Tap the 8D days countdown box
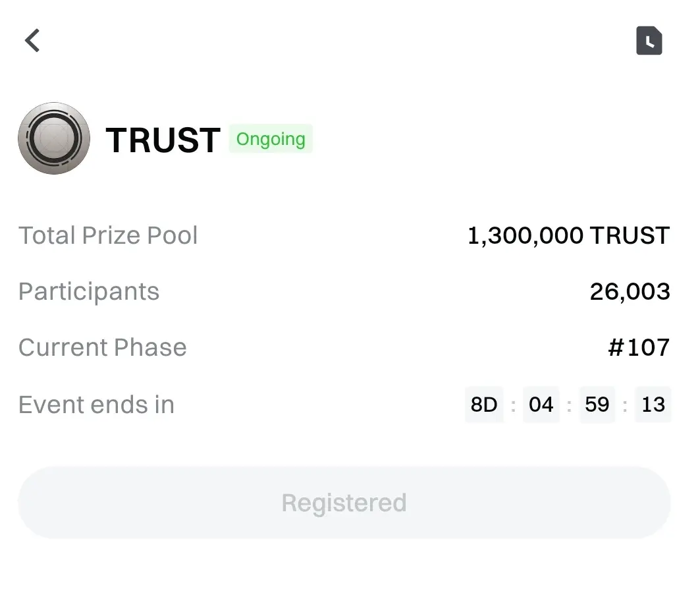This screenshot has width=700, height=589. coord(484,405)
